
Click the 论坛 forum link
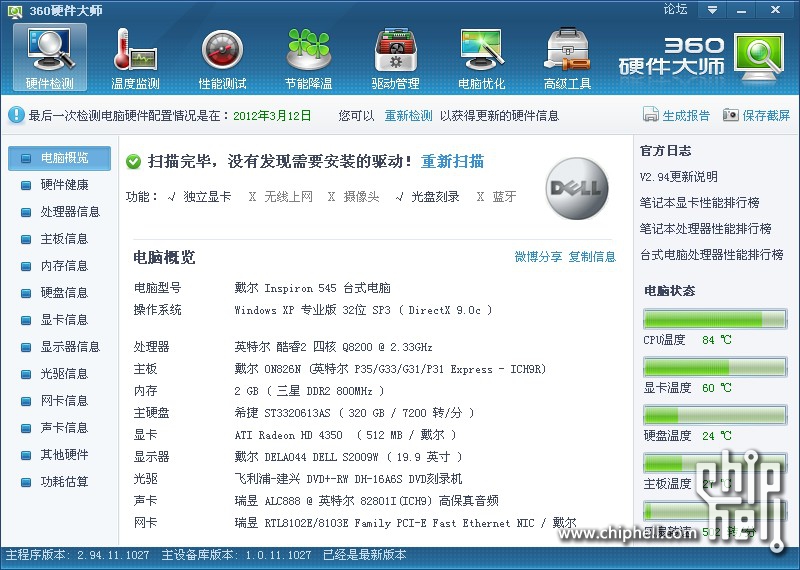click(x=675, y=9)
